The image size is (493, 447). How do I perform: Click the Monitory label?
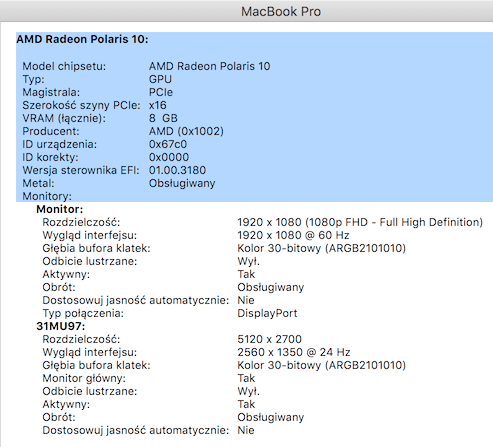[x=47, y=196]
